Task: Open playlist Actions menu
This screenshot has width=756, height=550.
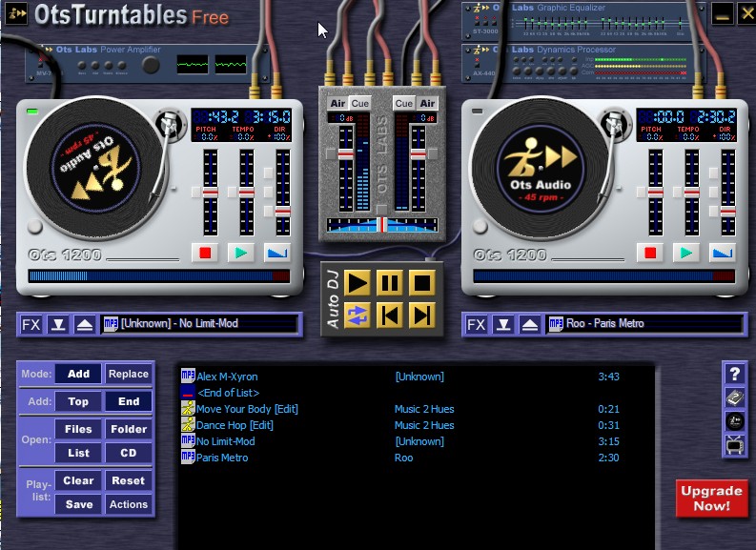Action: pos(129,504)
